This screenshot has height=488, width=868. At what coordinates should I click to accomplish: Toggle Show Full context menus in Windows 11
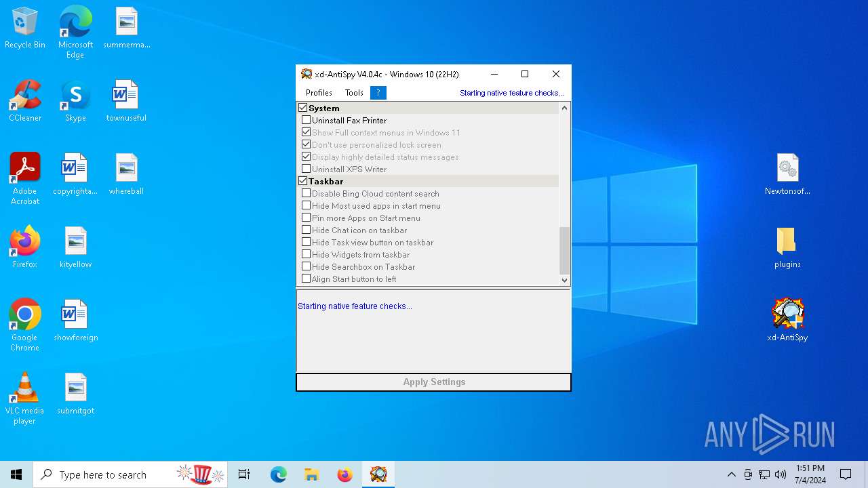point(307,132)
